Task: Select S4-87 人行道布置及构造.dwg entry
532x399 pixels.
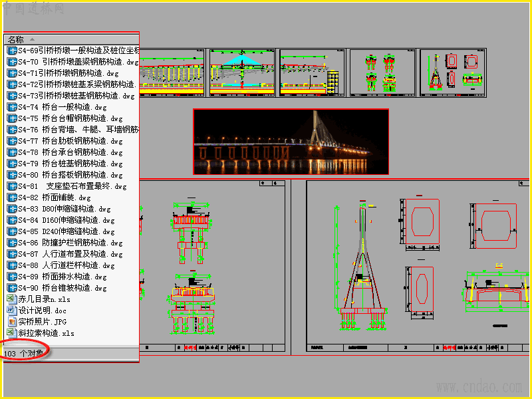Action: coord(70,254)
